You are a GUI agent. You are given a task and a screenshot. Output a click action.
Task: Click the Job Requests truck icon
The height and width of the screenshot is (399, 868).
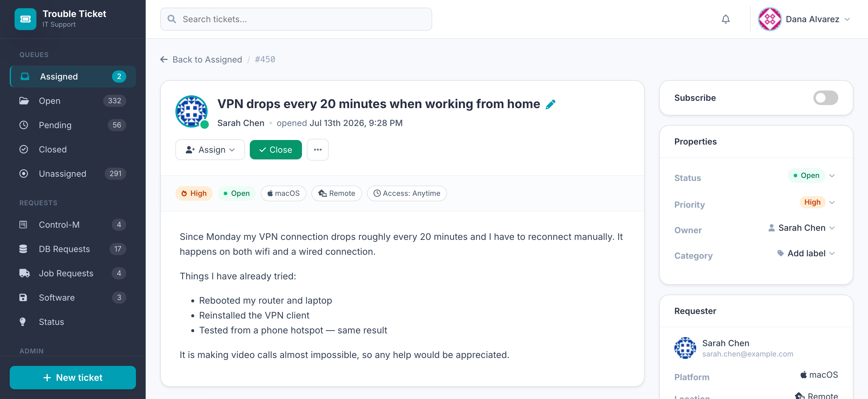[25, 273]
